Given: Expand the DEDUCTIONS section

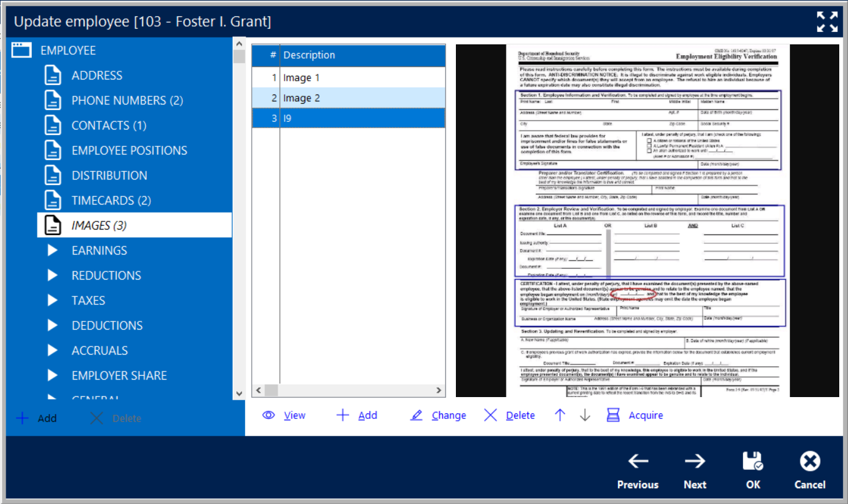Looking at the screenshot, I should pyautogui.click(x=53, y=325).
